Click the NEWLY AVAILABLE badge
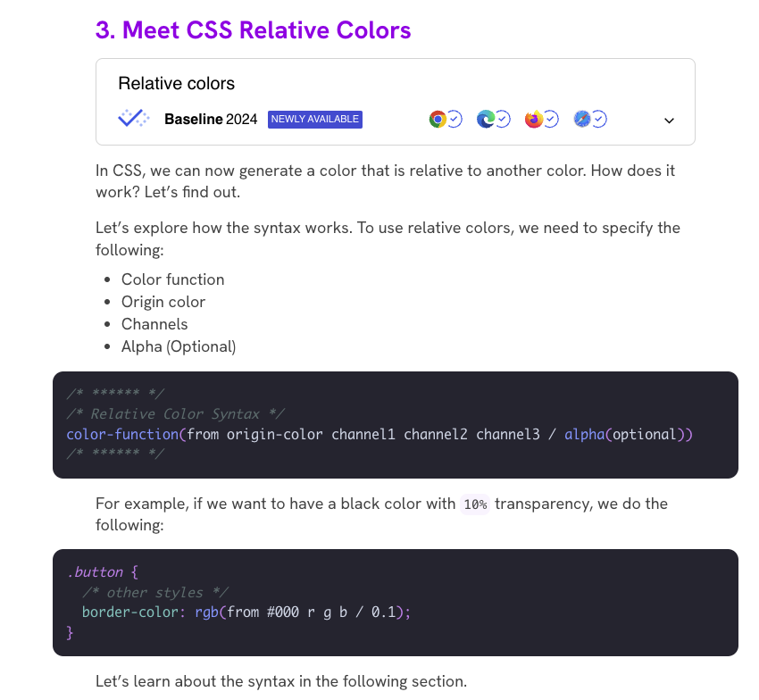This screenshot has height=700, width=759. pos(315,119)
